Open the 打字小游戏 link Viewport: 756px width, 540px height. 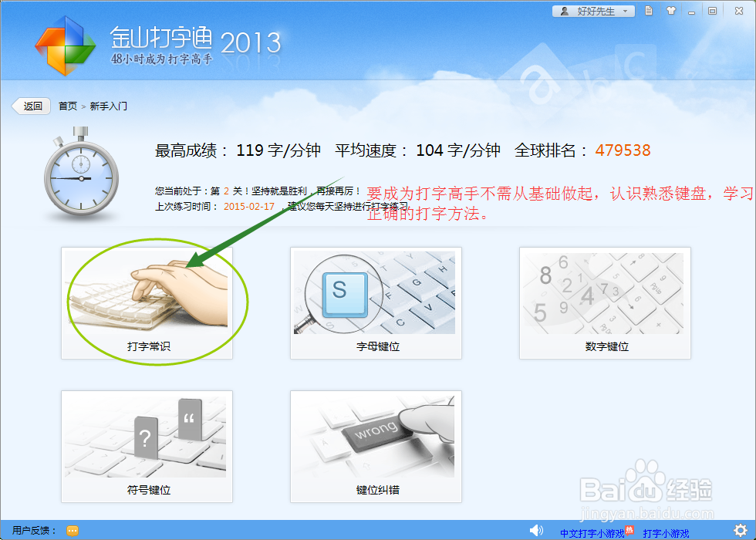pos(666,533)
